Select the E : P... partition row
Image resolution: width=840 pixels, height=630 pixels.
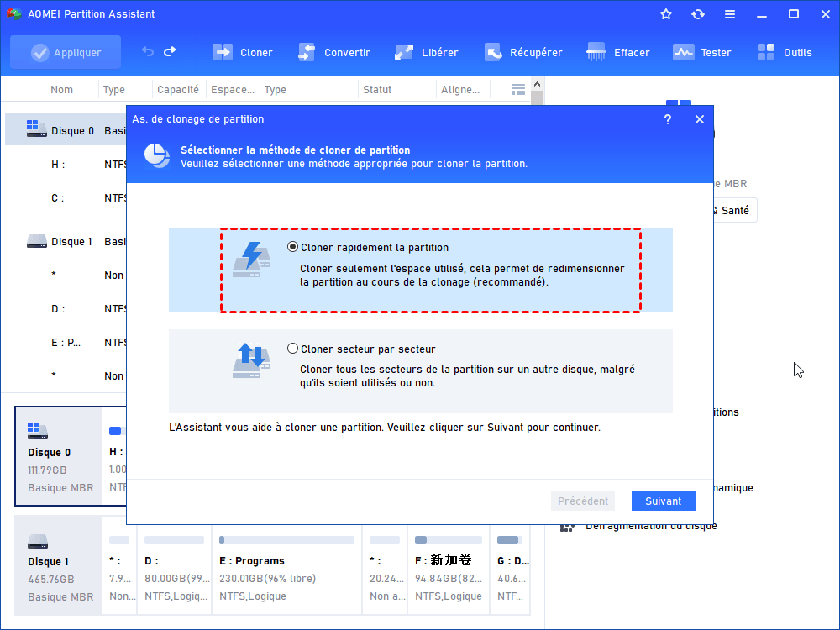66,343
